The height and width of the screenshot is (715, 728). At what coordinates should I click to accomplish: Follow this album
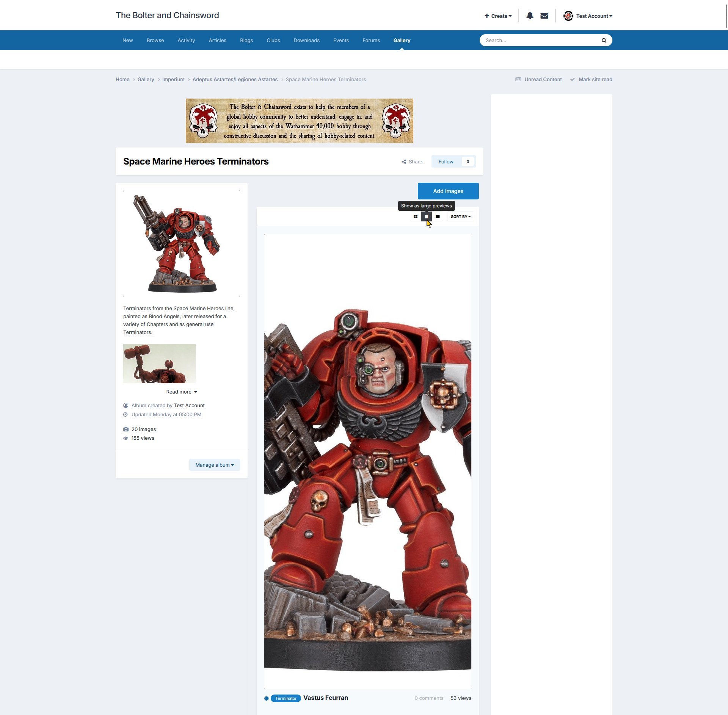(x=446, y=162)
